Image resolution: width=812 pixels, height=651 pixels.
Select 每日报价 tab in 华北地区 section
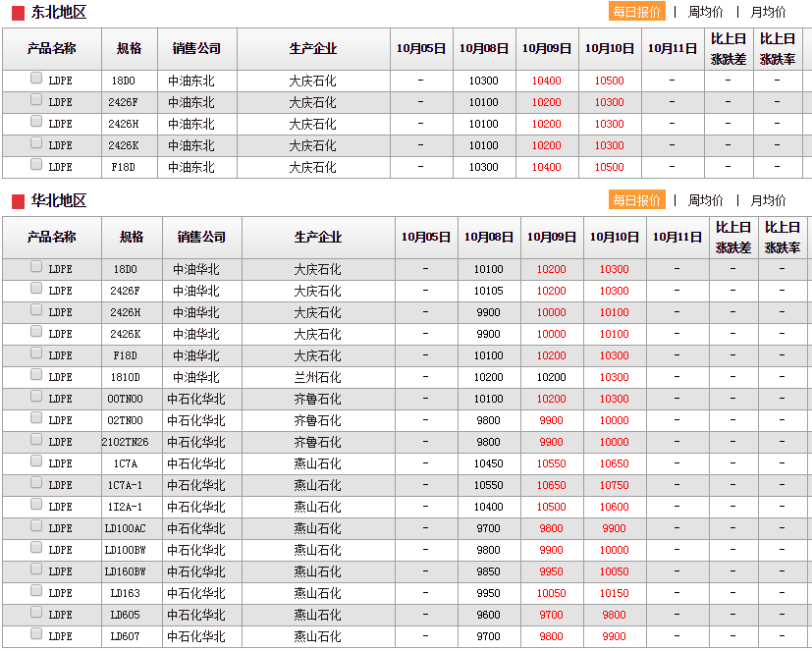[x=636, y=200]
